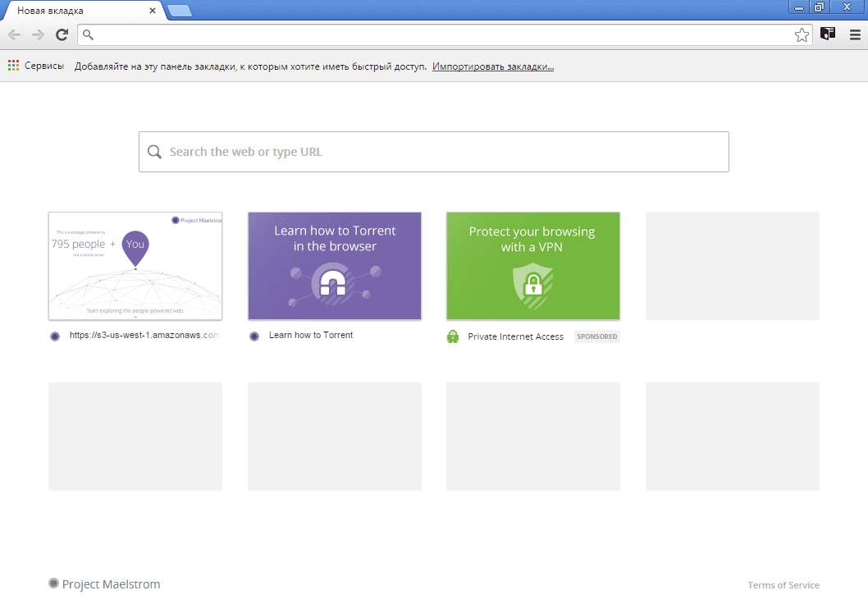This screenshot has width=868, height=604.
Task: Click the Сервисы apps grid icon
Action: click(x=13, y=66)
